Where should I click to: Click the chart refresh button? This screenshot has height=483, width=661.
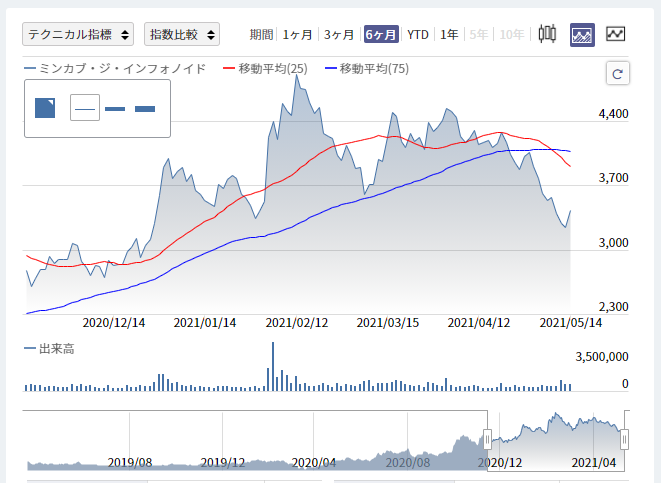click(617, 73)
